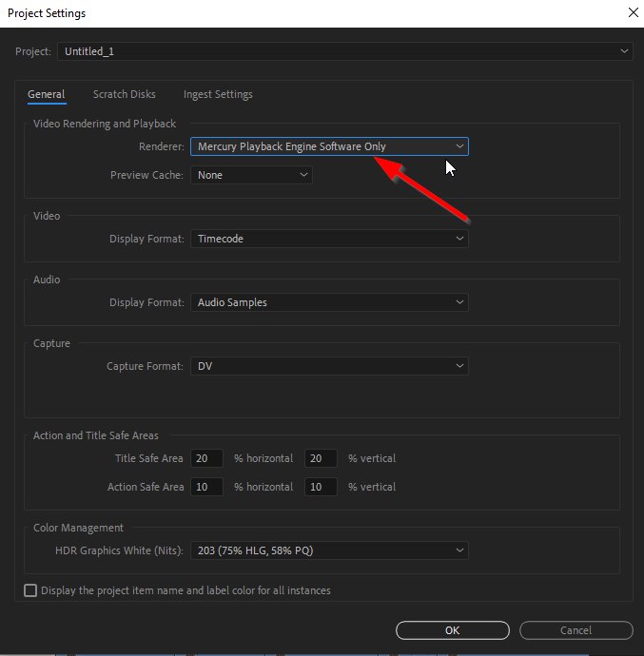Click the chevron arrow on Renderer dropdown

tap(459, 146)
